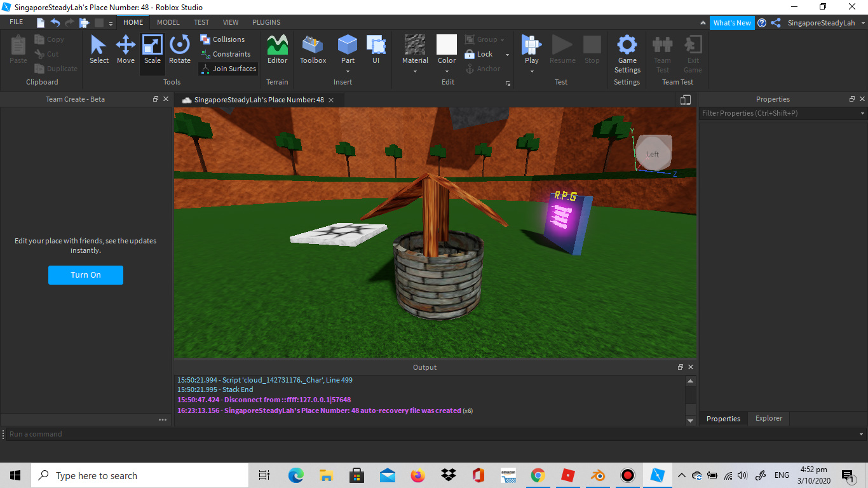Expand the Part dropdown arrow
Screen dimensions: 868x488
point(348,71)
